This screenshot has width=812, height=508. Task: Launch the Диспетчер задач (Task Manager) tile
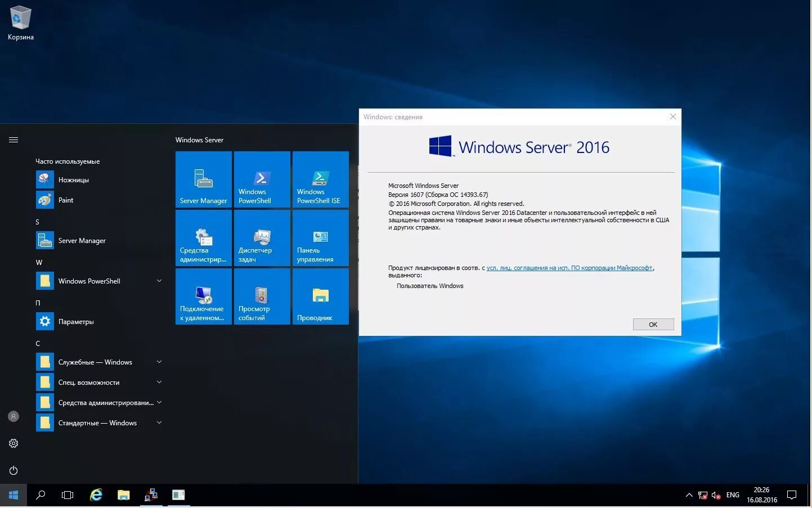pos(262,238)
